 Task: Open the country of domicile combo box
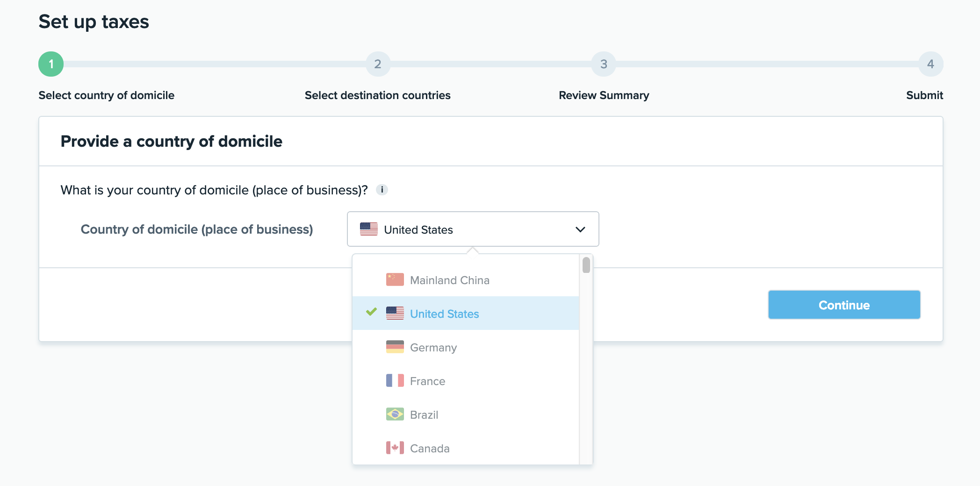click(x=472, y=229)
